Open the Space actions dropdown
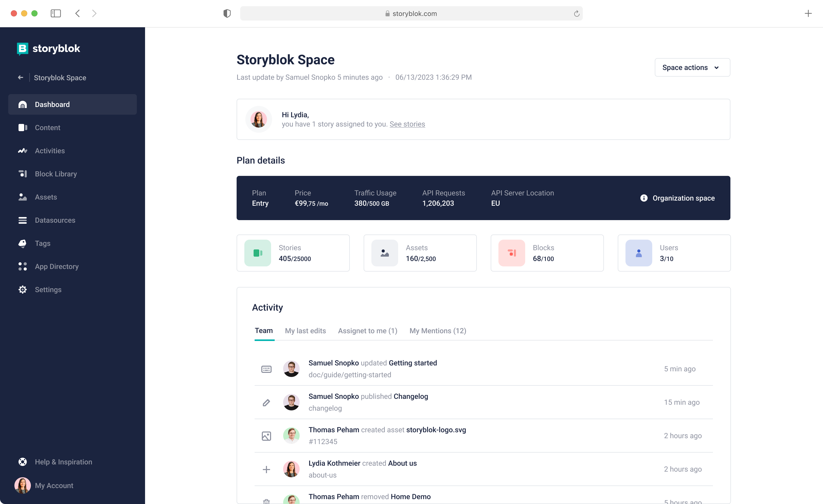Screen dimensions: 823x504 point(692,67)
